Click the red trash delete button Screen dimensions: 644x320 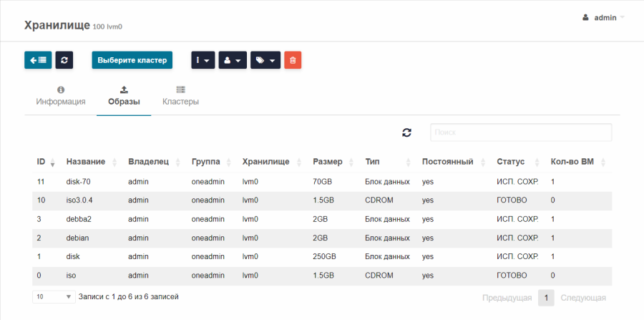click(293, 60)
